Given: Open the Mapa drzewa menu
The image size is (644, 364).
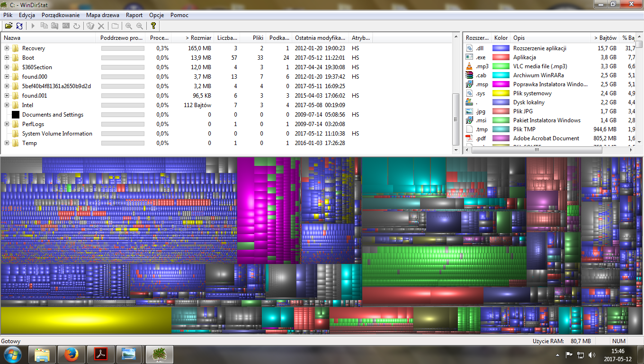Looking at the screenshot, I should click(x=103, y=15).
